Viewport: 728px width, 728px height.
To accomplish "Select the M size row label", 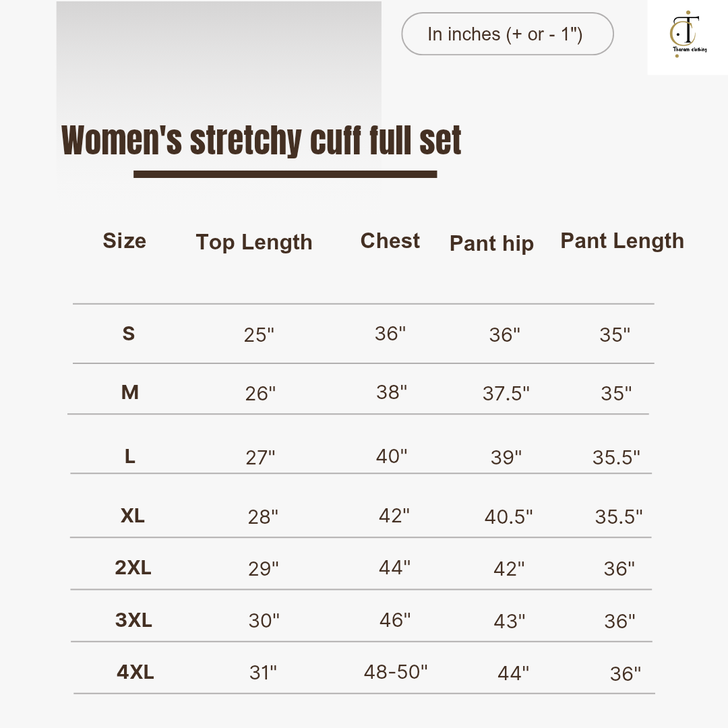I will pos(129,392).
